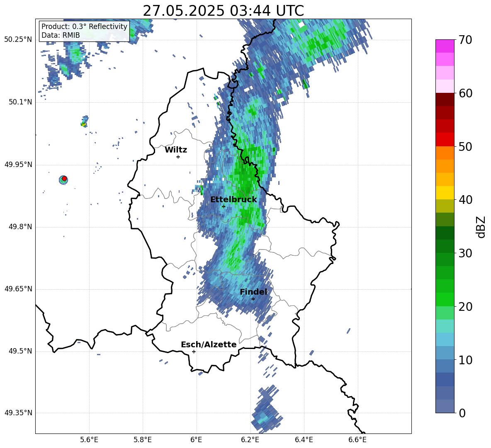Click the 30 value on colorbar
The width and height of the screenshot is (491, 448).
(465, 253)
